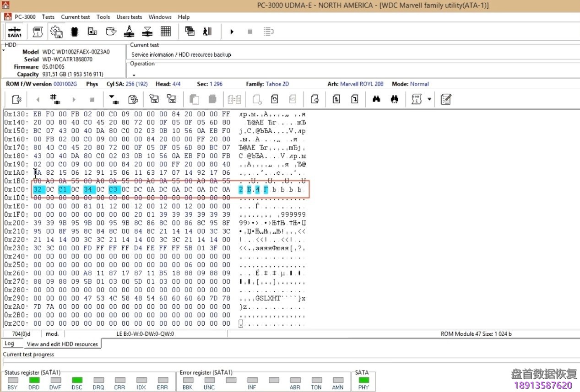Viewport: 580px width, 392px height.
Task: Click the 704(0)d position status field
Action: point(21,334)
